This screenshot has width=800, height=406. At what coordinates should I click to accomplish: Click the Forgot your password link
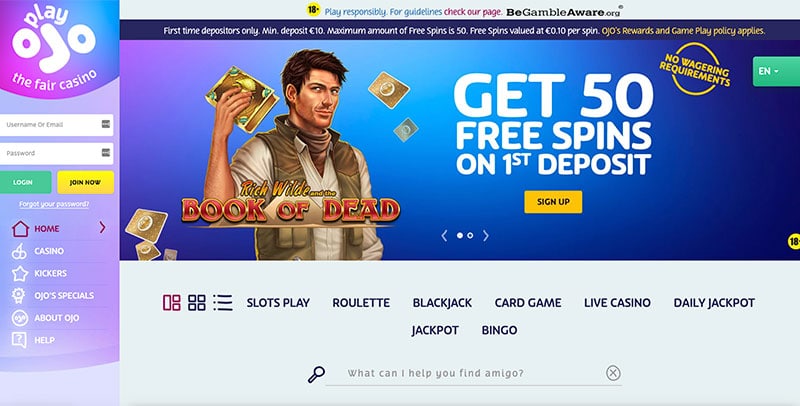(54, 204)
